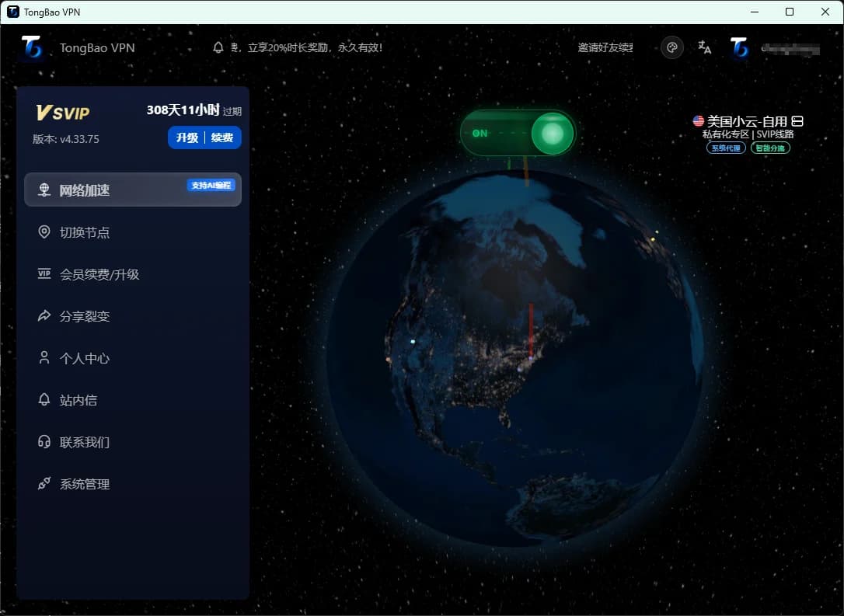This screenshot has width=844, height=616.
Task: Click the 续费 button
Action: coord(223,137)
